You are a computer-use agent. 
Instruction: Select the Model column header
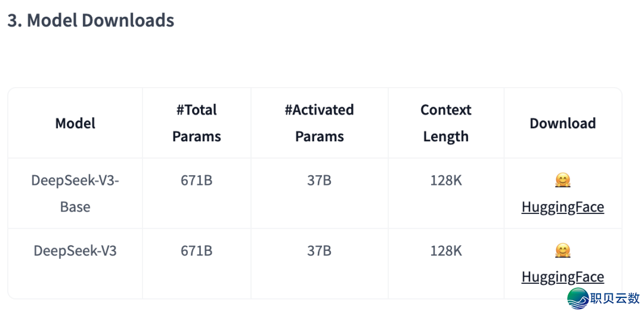click(75, 123)
